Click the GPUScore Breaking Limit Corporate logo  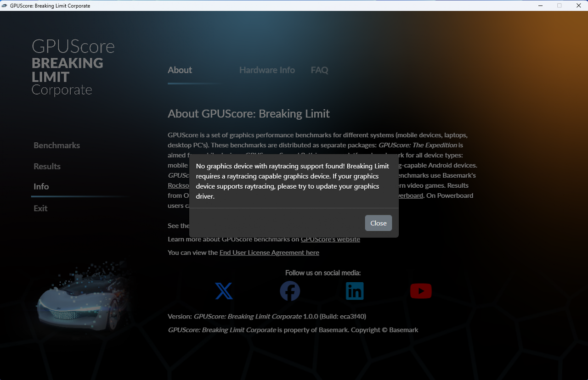pos(73,67)
